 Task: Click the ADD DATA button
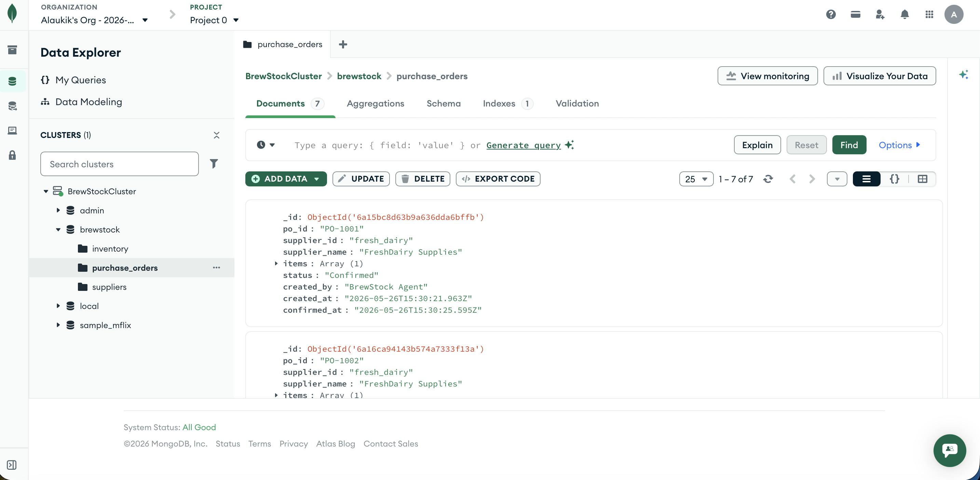click(x=286, y=179)
